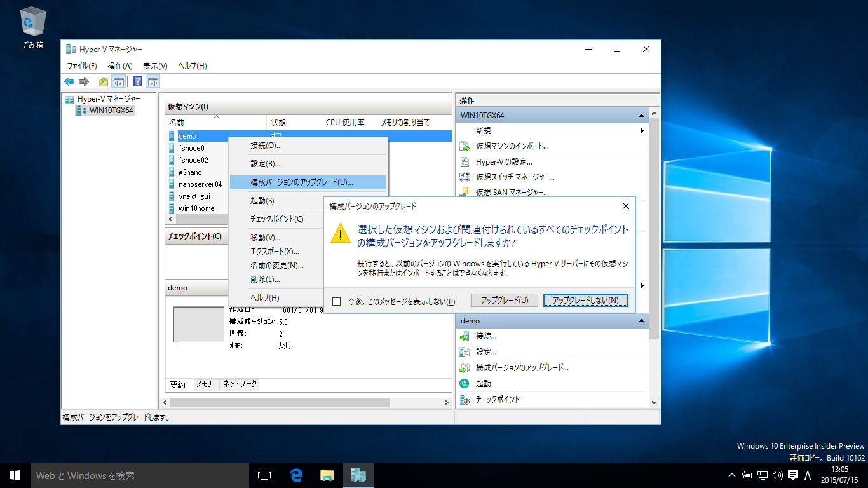Open the 表示(V) menu

(x=155, y=66)
